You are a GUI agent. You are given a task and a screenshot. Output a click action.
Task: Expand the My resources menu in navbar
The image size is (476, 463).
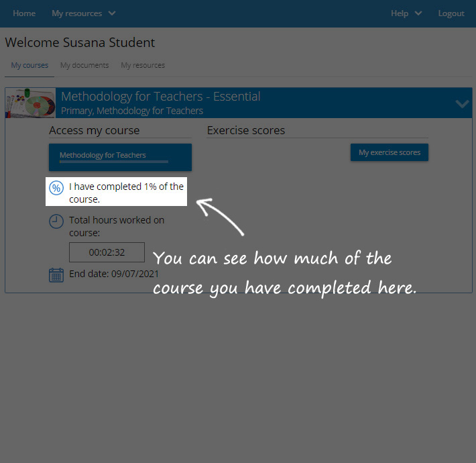(83, 13)
